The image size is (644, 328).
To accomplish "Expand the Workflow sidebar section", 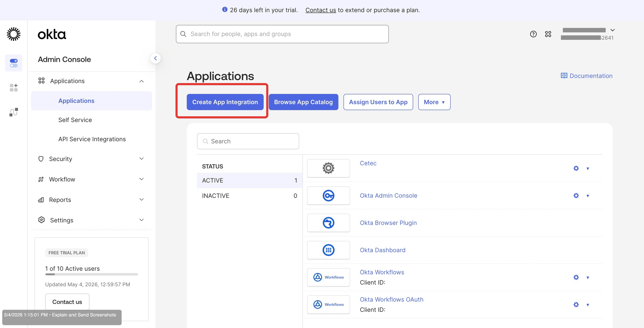I will tap(141, 179).
